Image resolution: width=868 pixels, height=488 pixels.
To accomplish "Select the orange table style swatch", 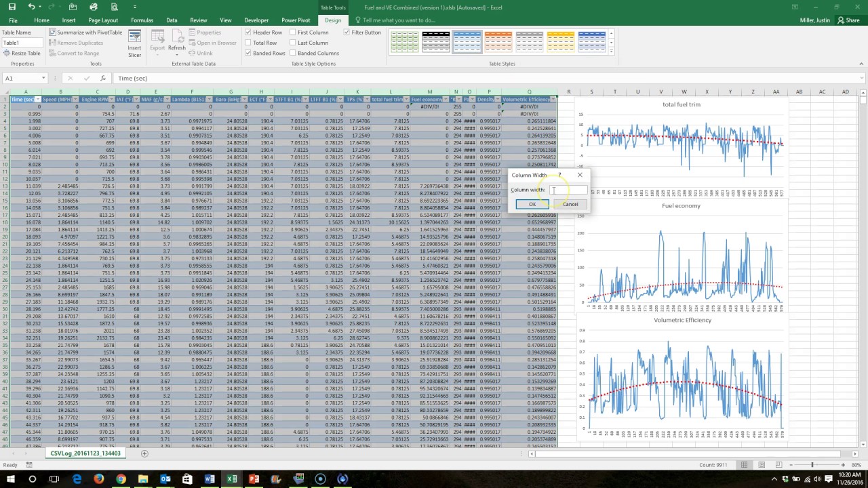I will coord(498,43).
